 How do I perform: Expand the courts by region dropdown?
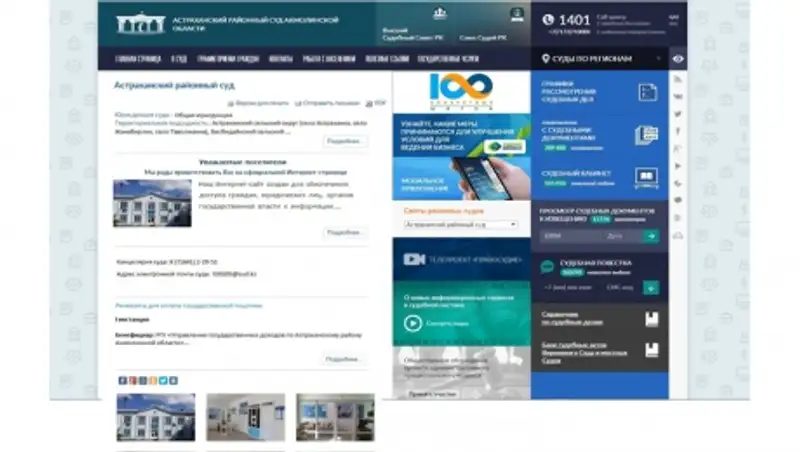[658, 59]
